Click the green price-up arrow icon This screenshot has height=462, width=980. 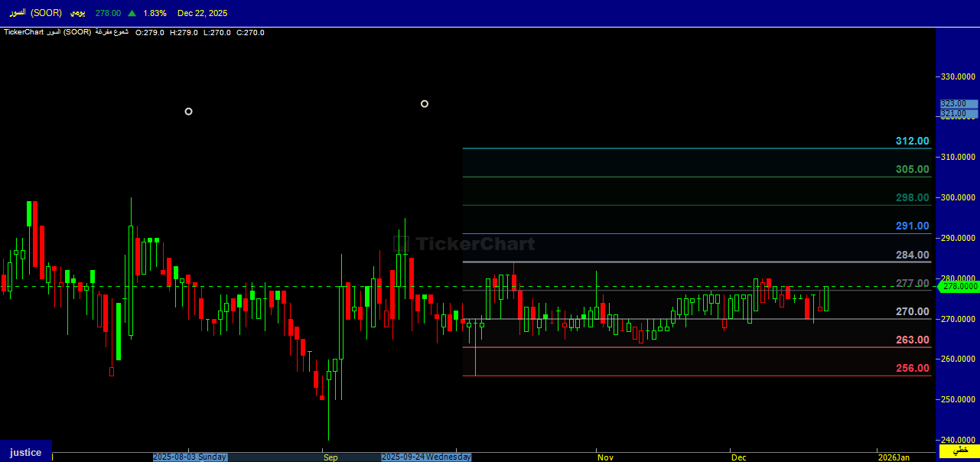pyautogui.click(x=133, y=13)
